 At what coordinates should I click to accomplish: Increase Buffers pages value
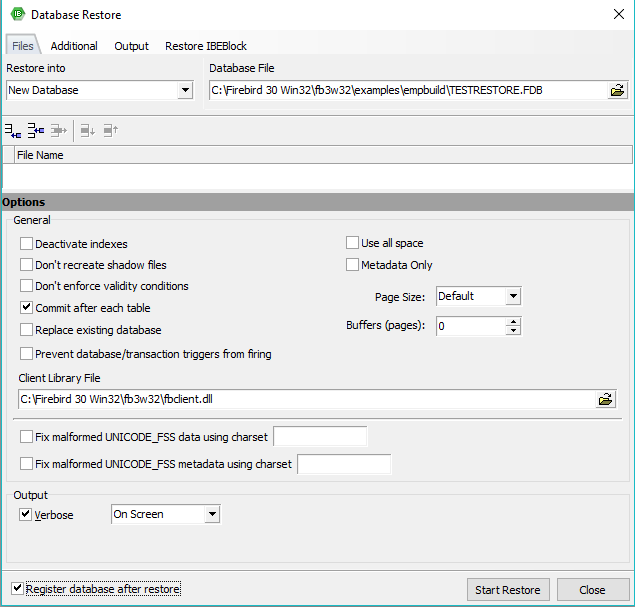pyautogui.click(x=514, y=322)
